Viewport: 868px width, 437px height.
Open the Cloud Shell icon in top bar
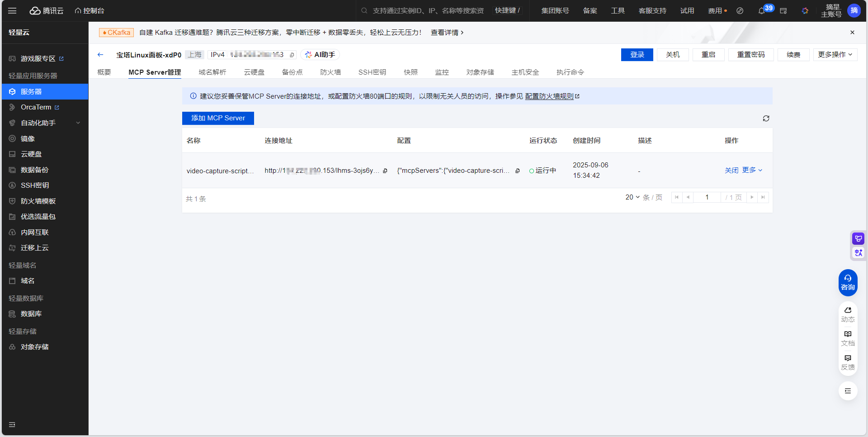click(783, 10)
